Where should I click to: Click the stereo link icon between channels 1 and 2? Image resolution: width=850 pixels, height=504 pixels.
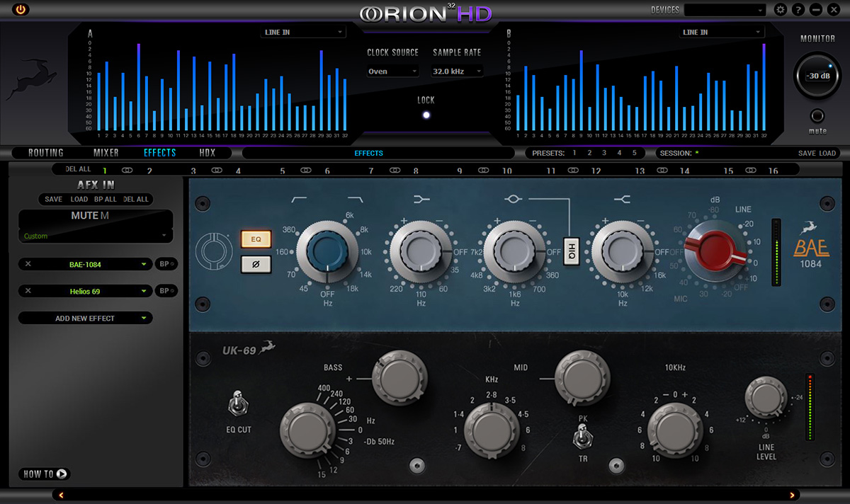point(127,170)
